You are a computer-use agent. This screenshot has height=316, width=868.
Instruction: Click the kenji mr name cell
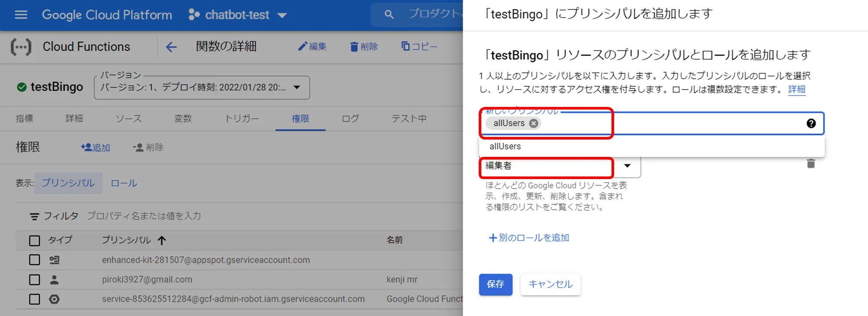coord(402,279)
